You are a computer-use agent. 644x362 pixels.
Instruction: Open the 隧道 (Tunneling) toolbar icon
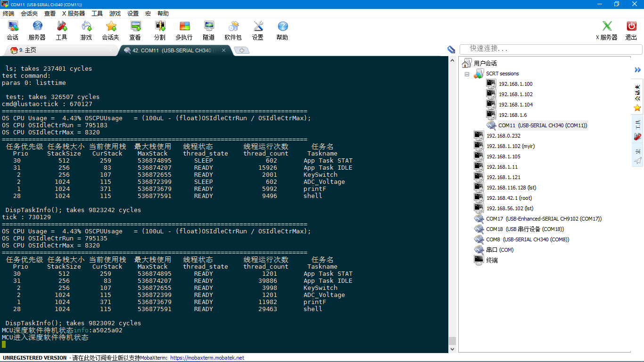point(208,30)
